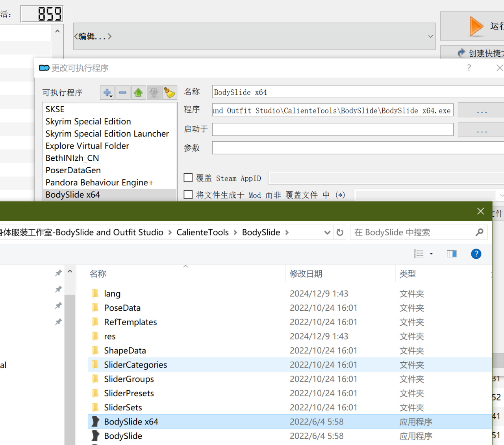Image resolution: width=504 pixels, height=445 pixels.
Task: Click the application icon of the plain BodySlide file
Action: coord(95,436)
